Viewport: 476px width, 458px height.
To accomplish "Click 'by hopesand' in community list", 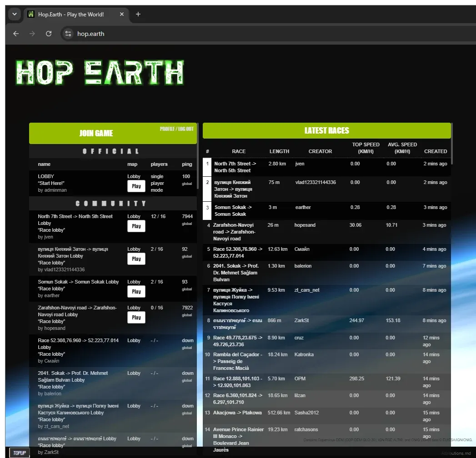I will point(52,328).
